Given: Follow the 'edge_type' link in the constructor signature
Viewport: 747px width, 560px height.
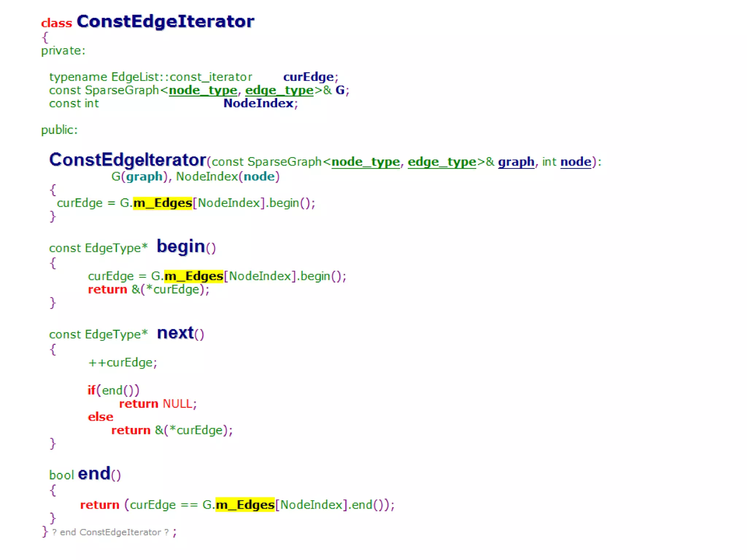Looking at the screenshot, I should click(x=442, y=162).
